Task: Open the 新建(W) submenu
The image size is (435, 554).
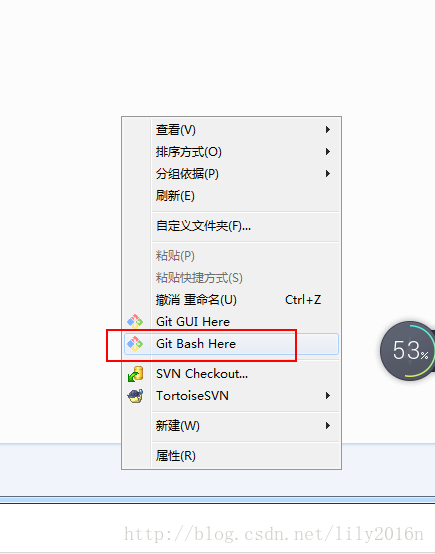Action: [231, 425]
